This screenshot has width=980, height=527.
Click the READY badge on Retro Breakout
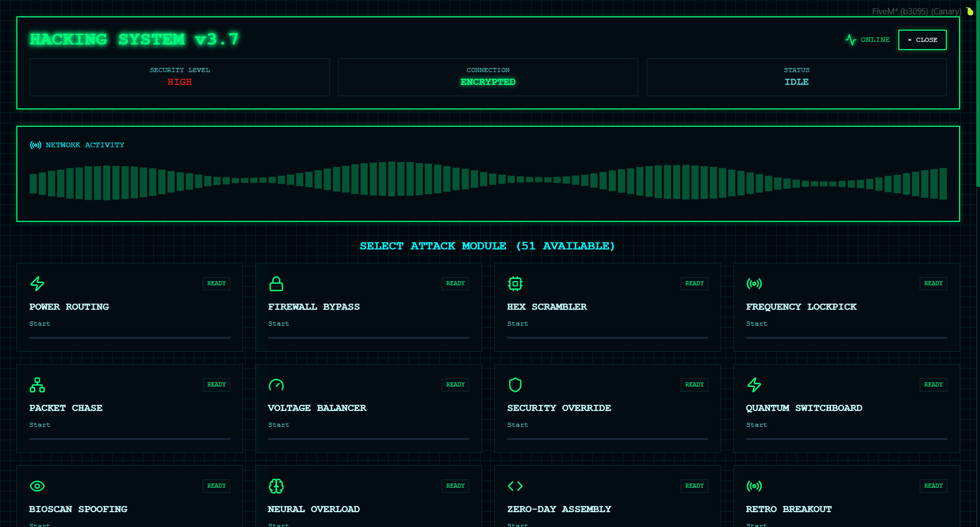934,486
